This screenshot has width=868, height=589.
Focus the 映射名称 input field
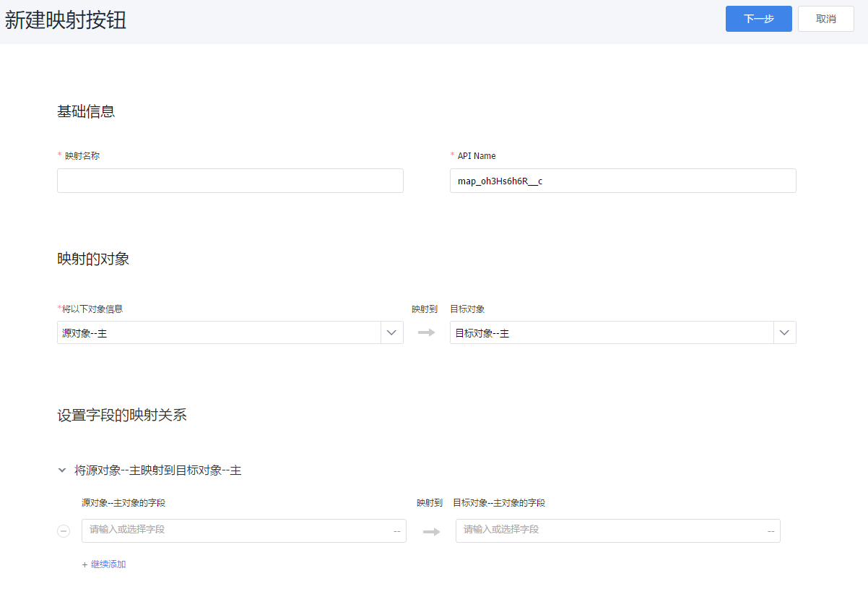230,181
